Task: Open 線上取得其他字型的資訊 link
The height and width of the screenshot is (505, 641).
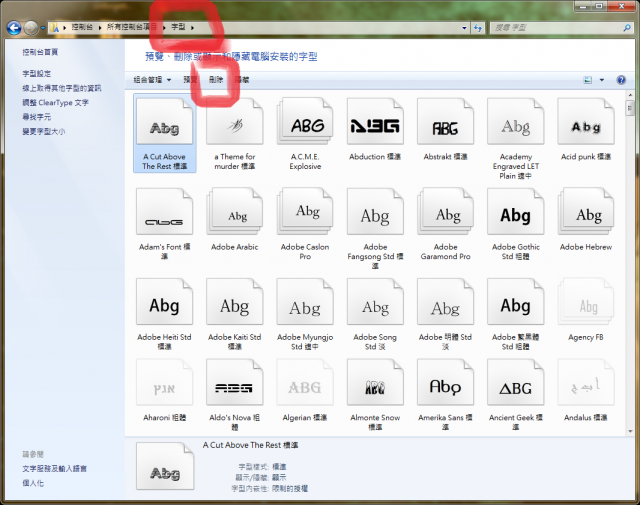Action: point(62,88)
